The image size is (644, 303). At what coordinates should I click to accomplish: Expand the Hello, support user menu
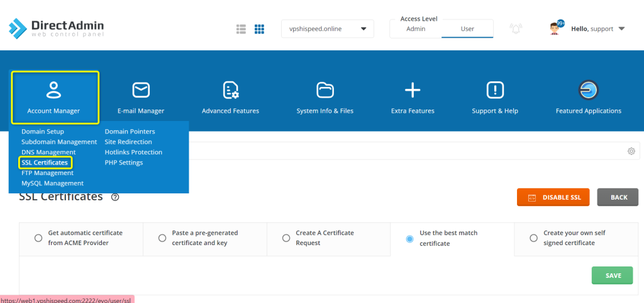tap(598, 29)
